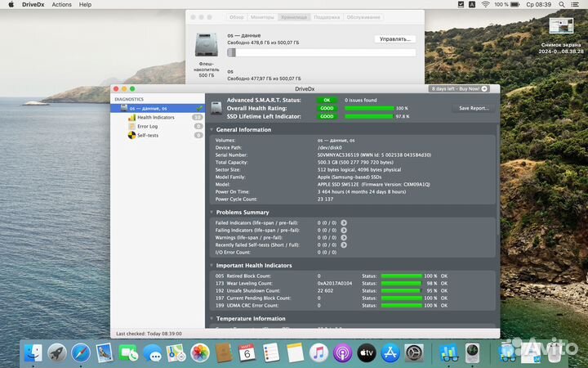The image size is (588, 368).
Task: Click the clock Ср 08:39 in menu bar
Action: pos(538,5)
